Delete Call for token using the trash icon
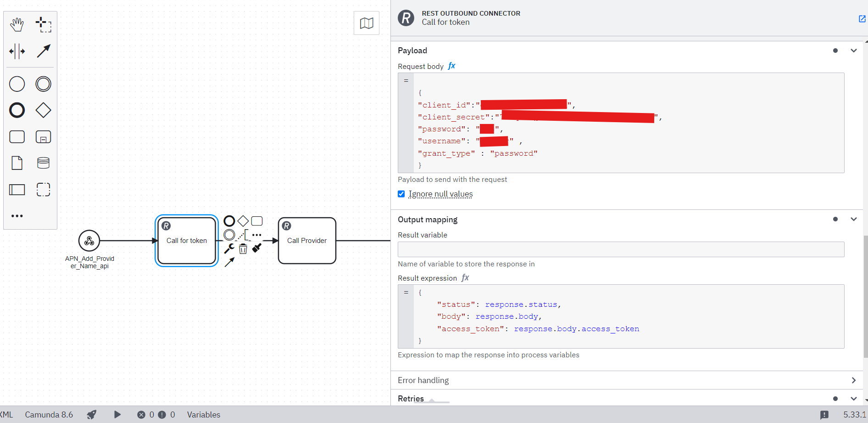This screenshot has width=868, height=423. 243,248
